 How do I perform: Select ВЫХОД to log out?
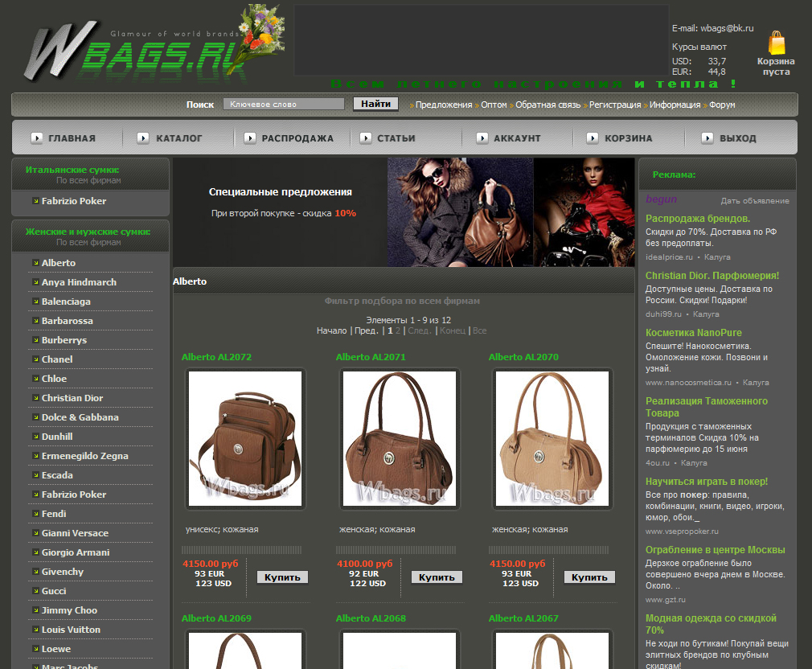[738, 138]
